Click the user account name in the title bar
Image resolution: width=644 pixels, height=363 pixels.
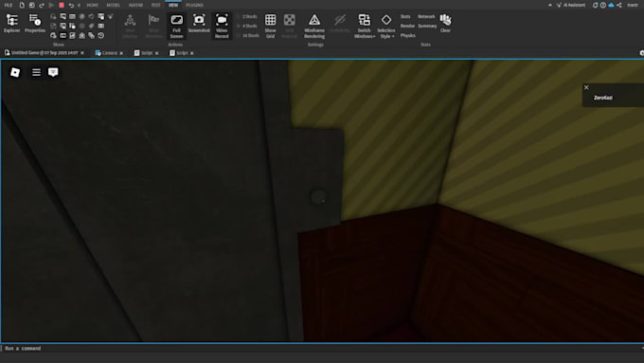(x=633, y=5)
